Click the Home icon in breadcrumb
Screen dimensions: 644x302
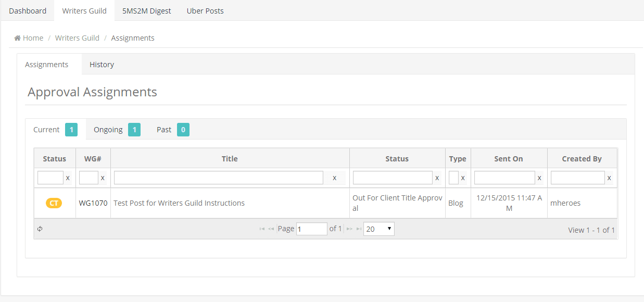[x=17, y=38]
